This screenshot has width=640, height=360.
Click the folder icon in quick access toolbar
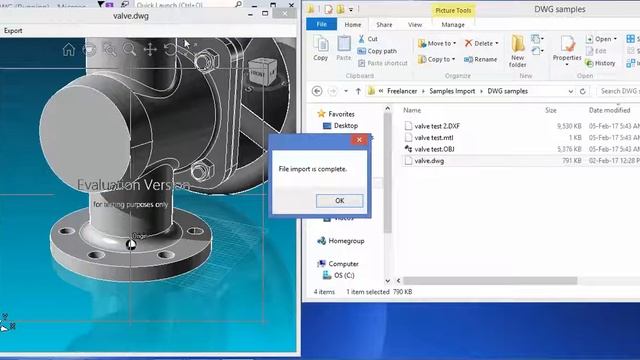[340, 9]
